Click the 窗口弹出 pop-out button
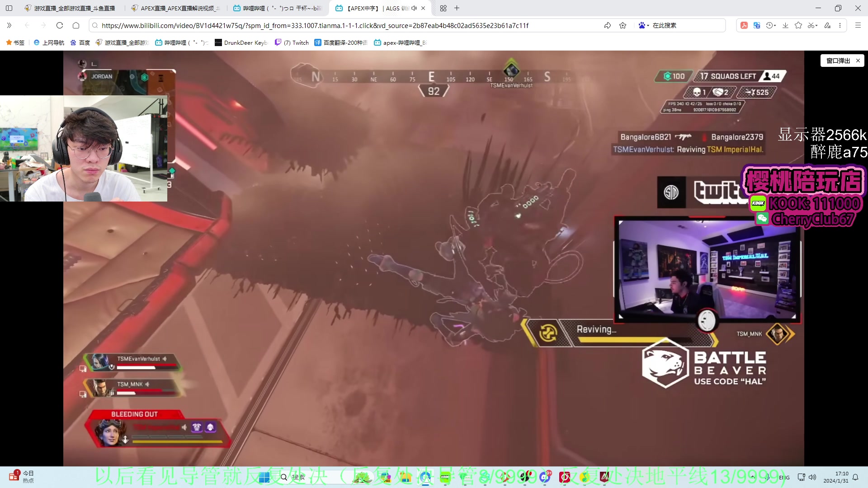The height and width of the screenshot is (488, 868). click(838, 61)
